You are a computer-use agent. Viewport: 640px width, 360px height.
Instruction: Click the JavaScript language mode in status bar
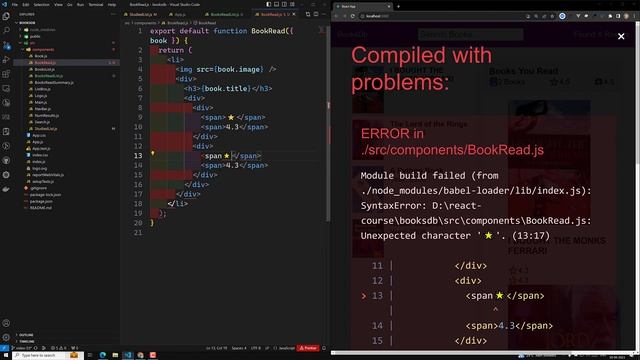[286, 348]
